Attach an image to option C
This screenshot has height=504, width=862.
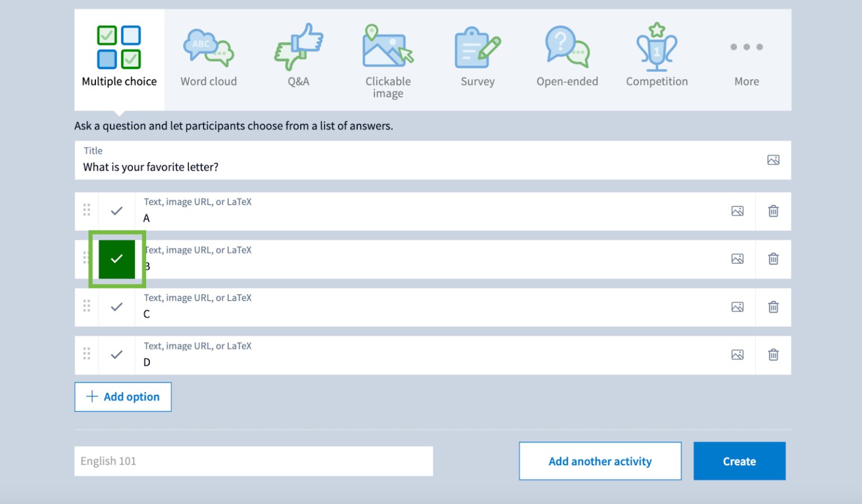pyautogui.click(x=737, y=307)
